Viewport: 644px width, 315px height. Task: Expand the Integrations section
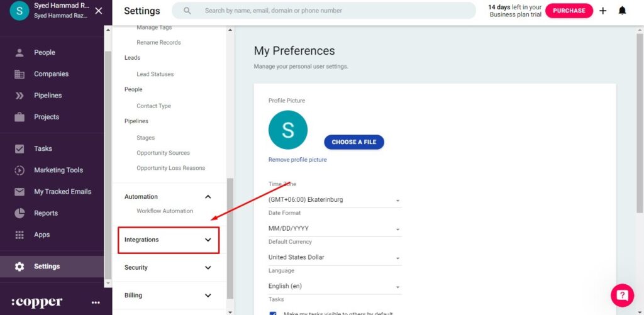(169, 240)
